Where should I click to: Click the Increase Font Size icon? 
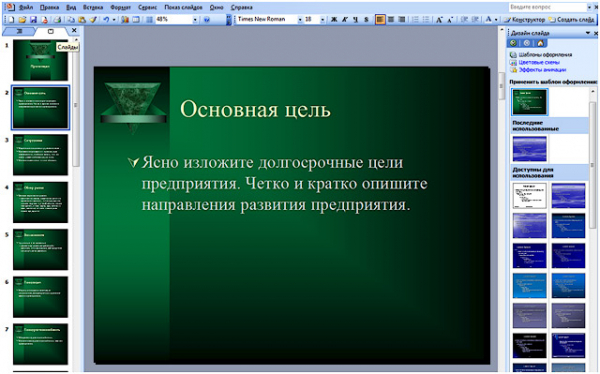pyautogui.click(x=439, y=20)
